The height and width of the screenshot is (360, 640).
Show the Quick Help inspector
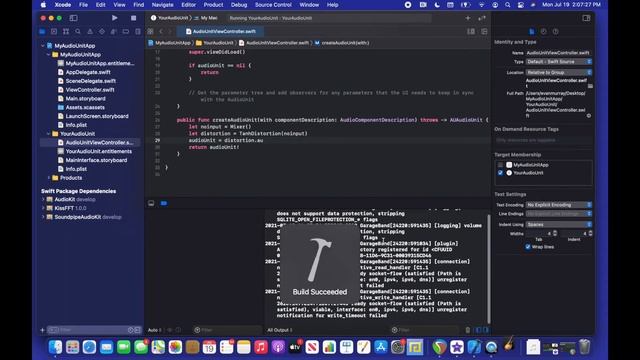pos(556,31)
